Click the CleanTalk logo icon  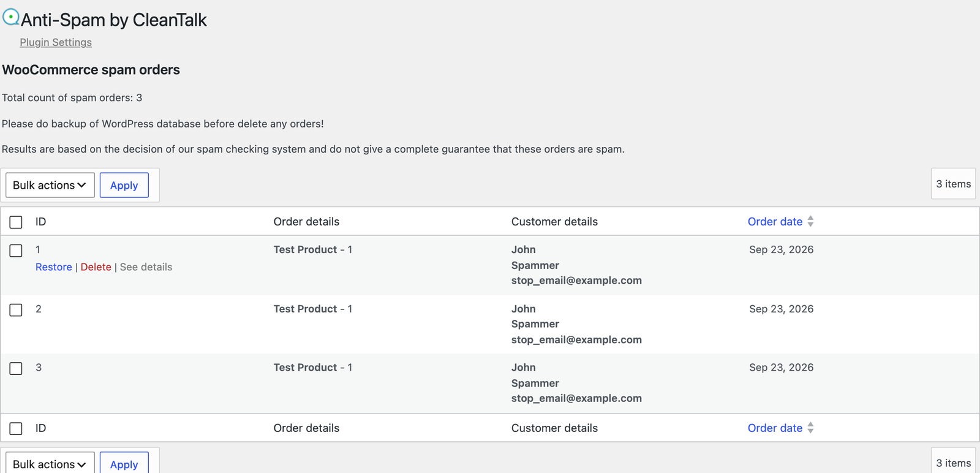(x=11, y=17)
